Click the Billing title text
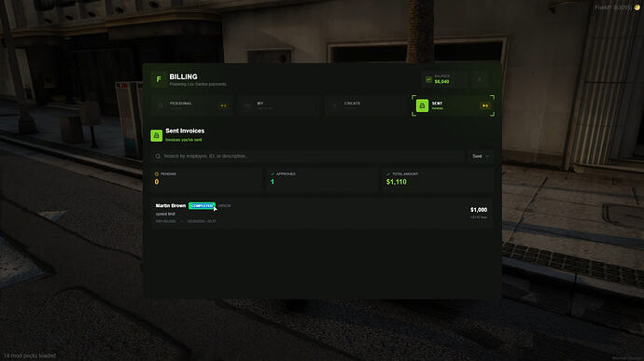Viewport: 644px width, 361px height. tap(183, 76)
